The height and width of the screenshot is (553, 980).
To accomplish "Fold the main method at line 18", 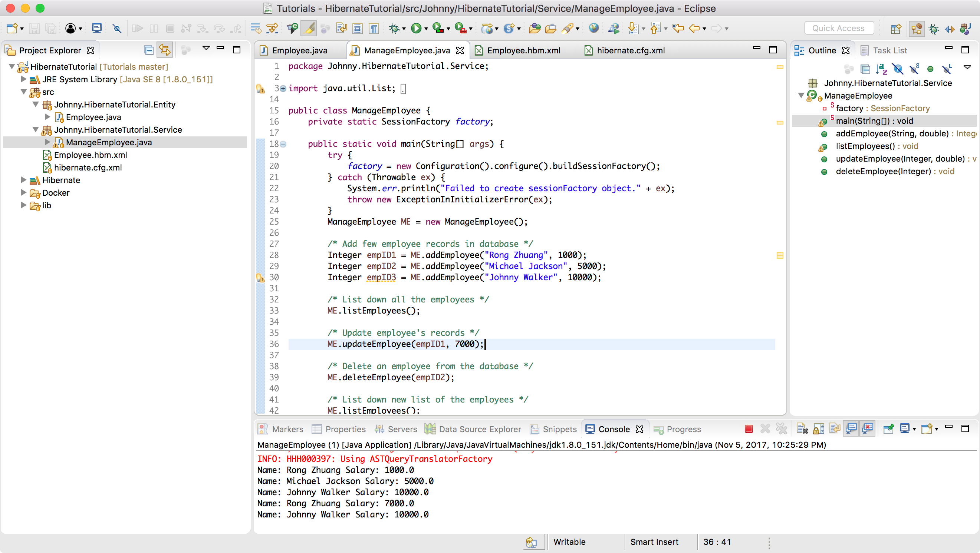I will coord(283,144).
